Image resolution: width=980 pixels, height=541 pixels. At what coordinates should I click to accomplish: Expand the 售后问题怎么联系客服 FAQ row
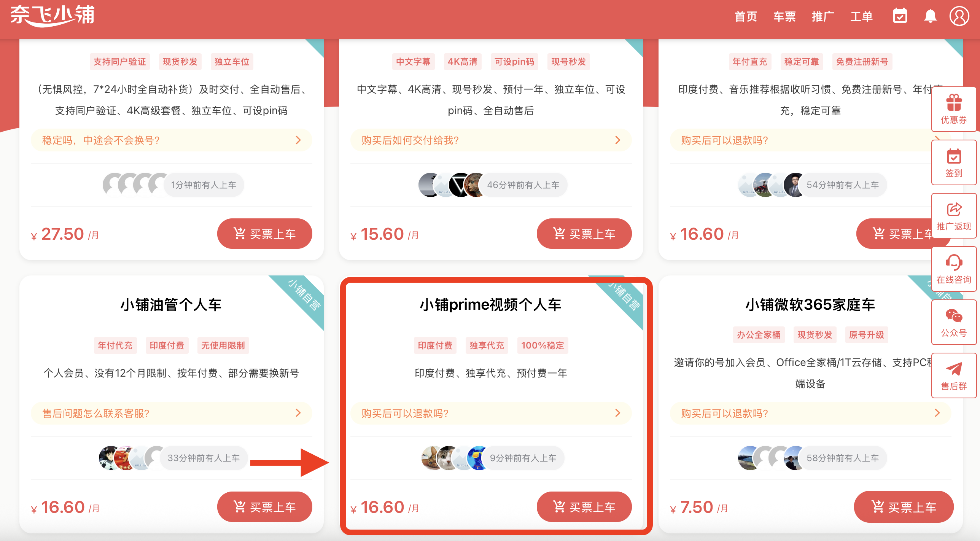172,413
